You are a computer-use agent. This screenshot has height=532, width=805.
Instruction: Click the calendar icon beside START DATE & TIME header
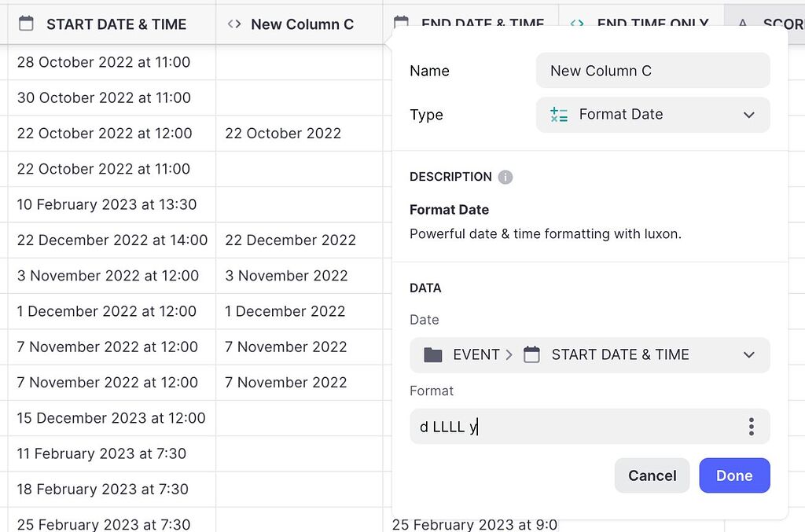26,24
